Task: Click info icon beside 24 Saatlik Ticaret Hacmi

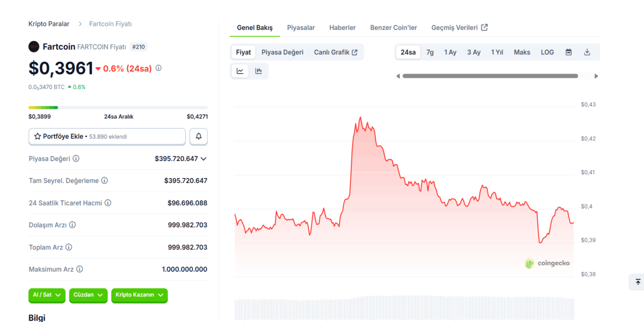Action: click(108, 203)
